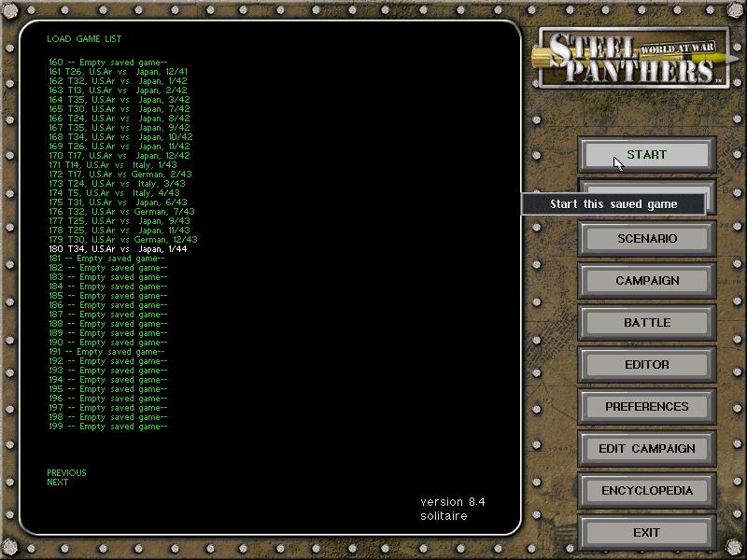The width and height of the screenshot is (747, 560).
Task: Select save 169 T26 vs Japan 11/42
Action: (120, 147)
